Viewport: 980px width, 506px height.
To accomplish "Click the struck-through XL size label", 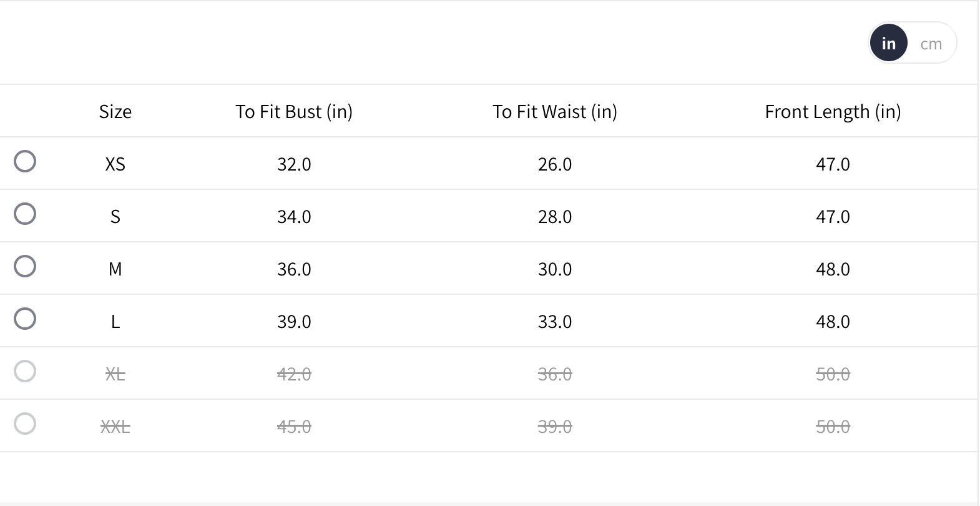I will (x=115, y=374).
